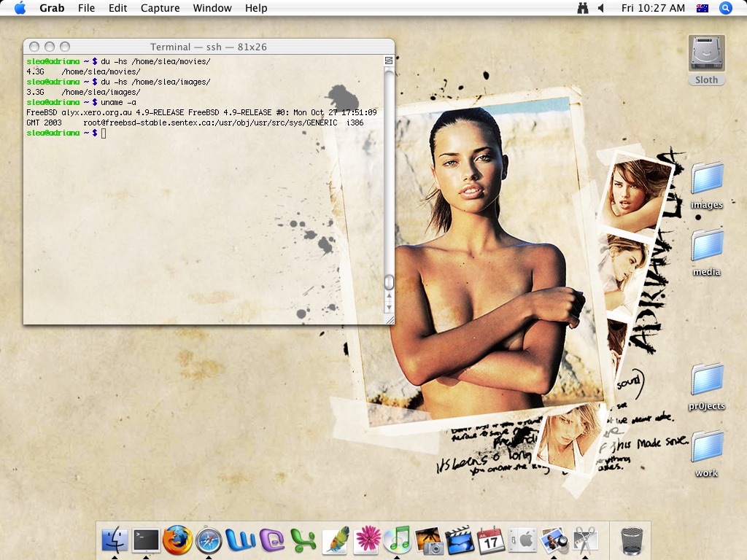The height and width of the screenshot is (560, 747).
Task: Open the Australian flag input menu
Action: coord(703,8)
